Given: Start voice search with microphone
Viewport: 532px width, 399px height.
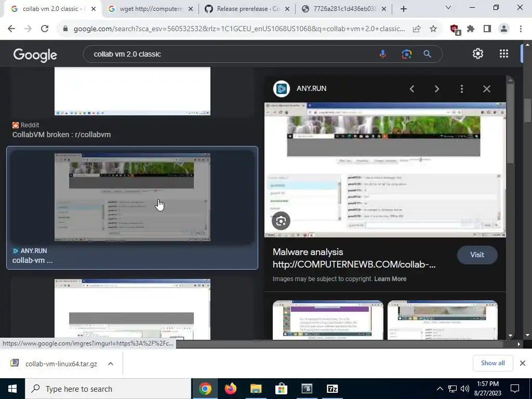Looking at the screenshot, I should click(x=382, y=54).
